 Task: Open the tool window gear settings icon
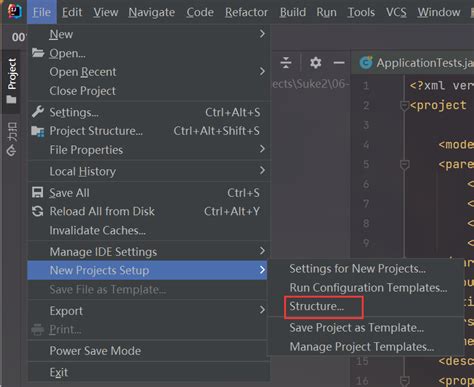point(315,63)
